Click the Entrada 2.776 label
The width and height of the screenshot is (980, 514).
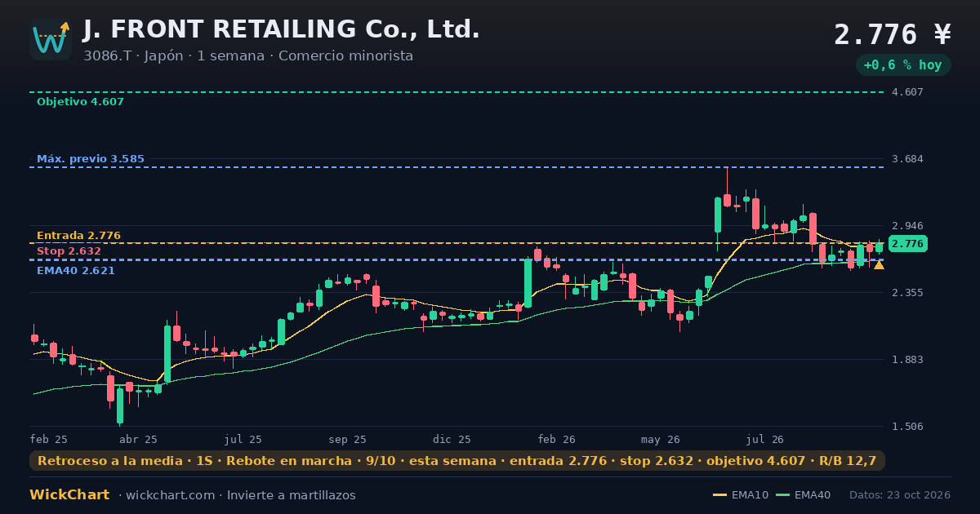click(78, 236)
